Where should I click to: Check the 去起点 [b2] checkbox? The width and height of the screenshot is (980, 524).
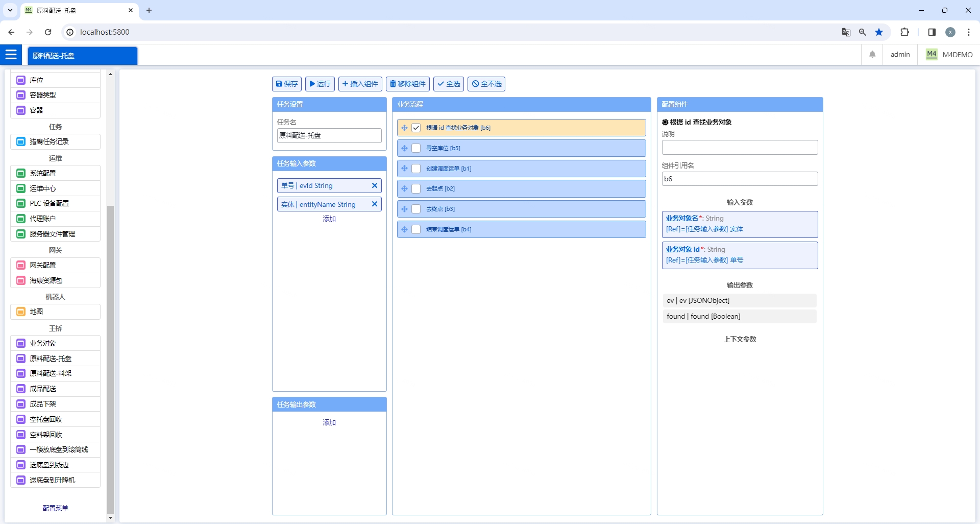tap(416, 188)
